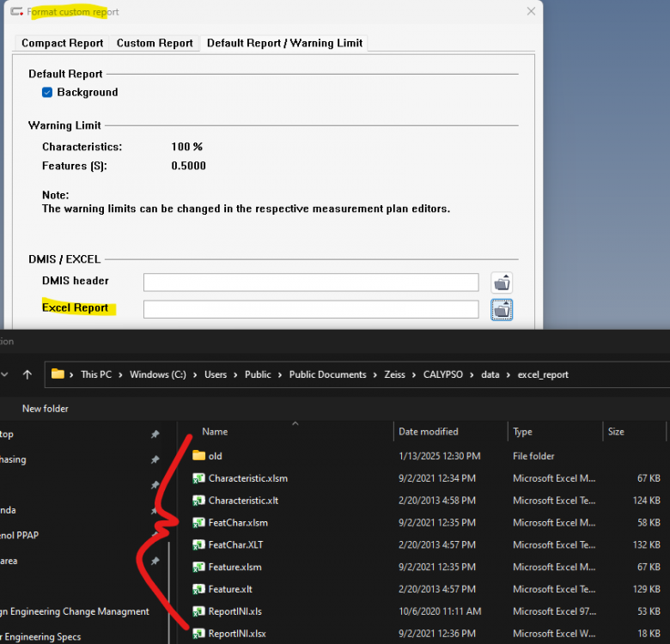Select Default Report / Warning Limit tab
The height and width of the screenshot is (644, 670).
point(284,43)
